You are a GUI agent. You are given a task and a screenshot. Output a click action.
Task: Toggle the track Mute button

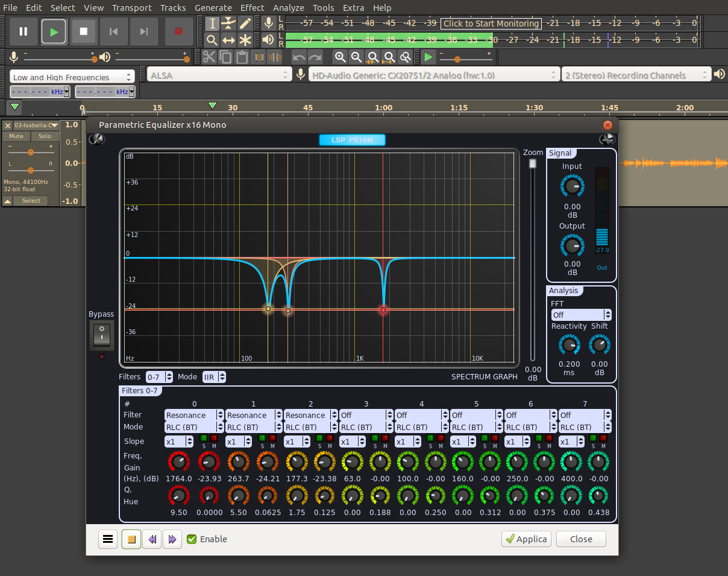pos(16,136)
